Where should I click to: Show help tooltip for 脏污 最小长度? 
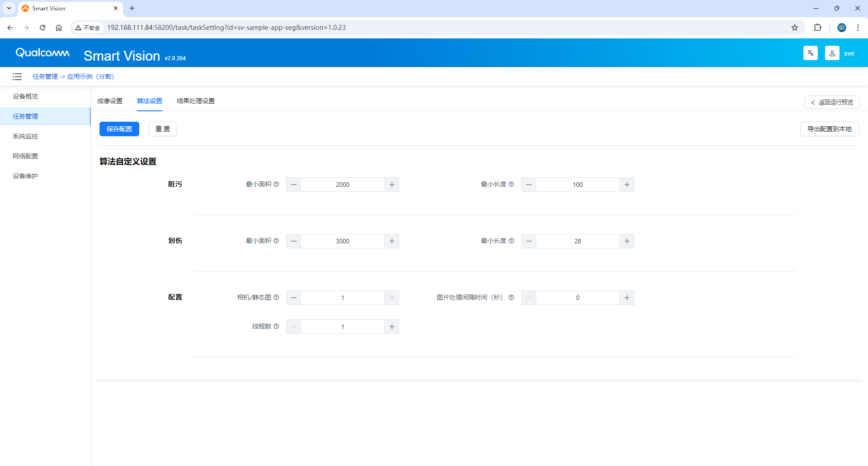511,184
